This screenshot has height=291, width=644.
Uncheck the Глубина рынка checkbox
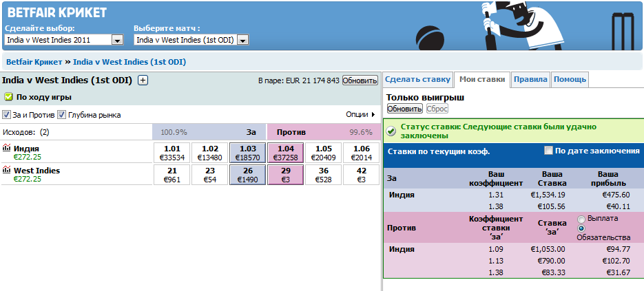coord(61,115)
